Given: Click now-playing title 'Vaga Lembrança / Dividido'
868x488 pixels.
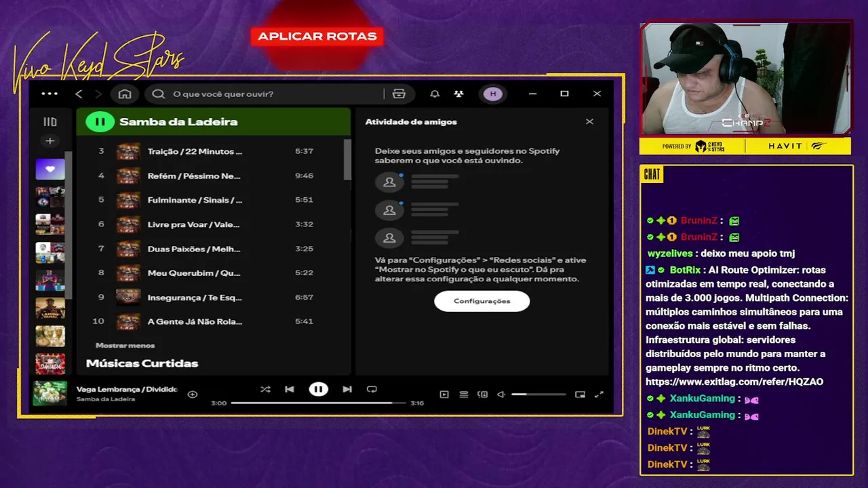Looking at the screenshot, I should point(127,390).
